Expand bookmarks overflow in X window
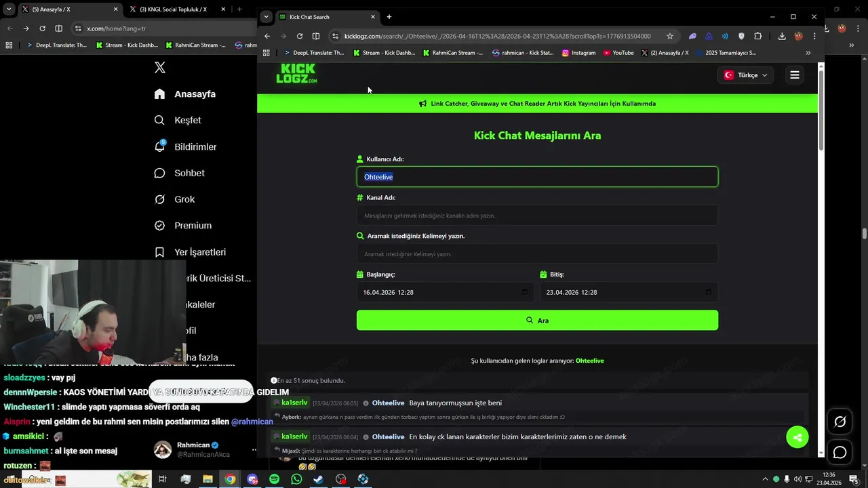Screen dimensions: 868x488 point(852,45)
